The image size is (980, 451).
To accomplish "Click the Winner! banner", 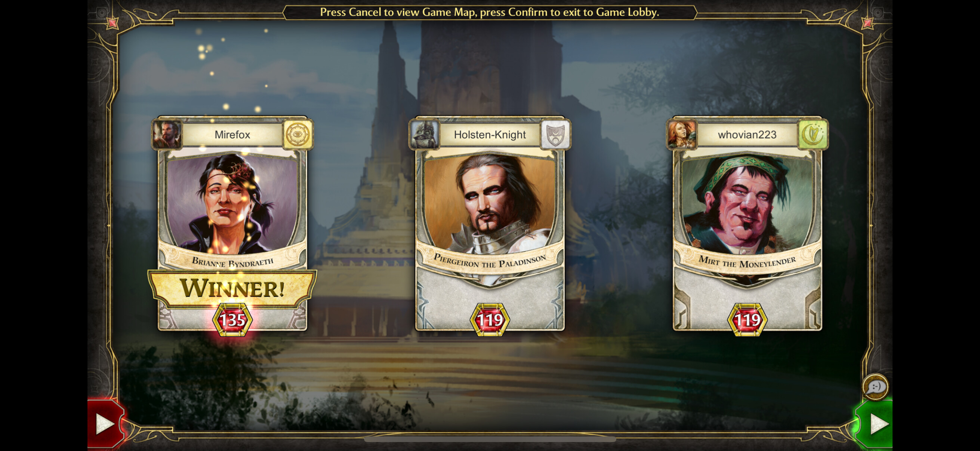I will coord(232,288).
